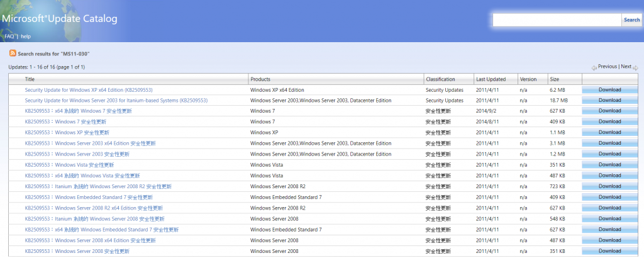Click the RSS feed icon beside search results
644x258 pixels.
point(13,53)
